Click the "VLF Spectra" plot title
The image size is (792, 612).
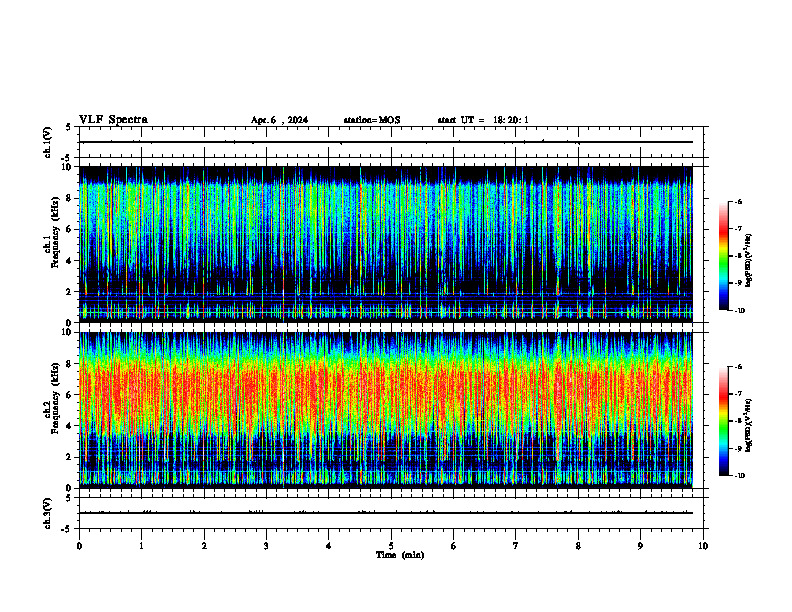tap(113, 120)
